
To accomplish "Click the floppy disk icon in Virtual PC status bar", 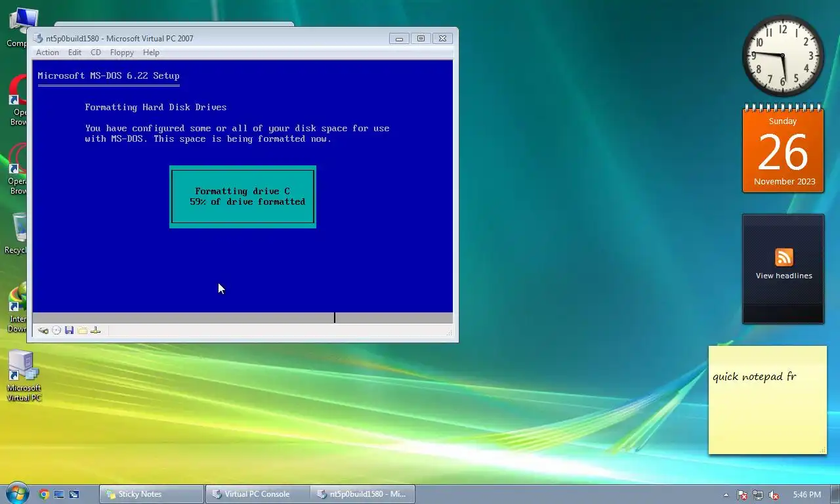I will 69,331.
